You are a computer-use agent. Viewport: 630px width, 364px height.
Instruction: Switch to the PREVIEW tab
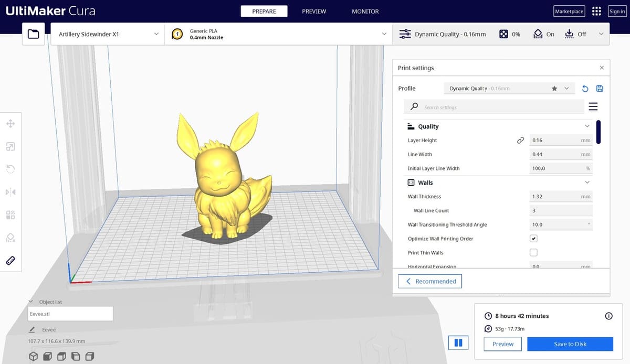tap(314, 11)
